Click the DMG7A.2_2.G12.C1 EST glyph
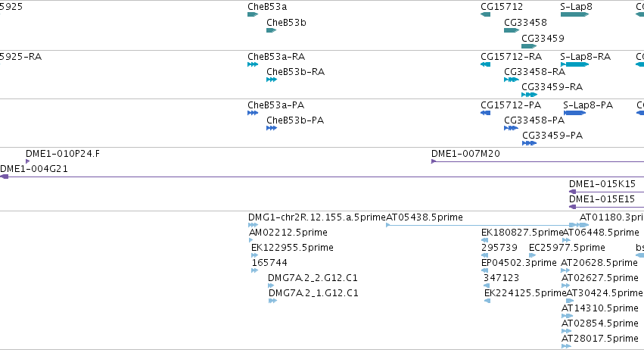The width and height of the screenshot is (644, 350). 271,286
